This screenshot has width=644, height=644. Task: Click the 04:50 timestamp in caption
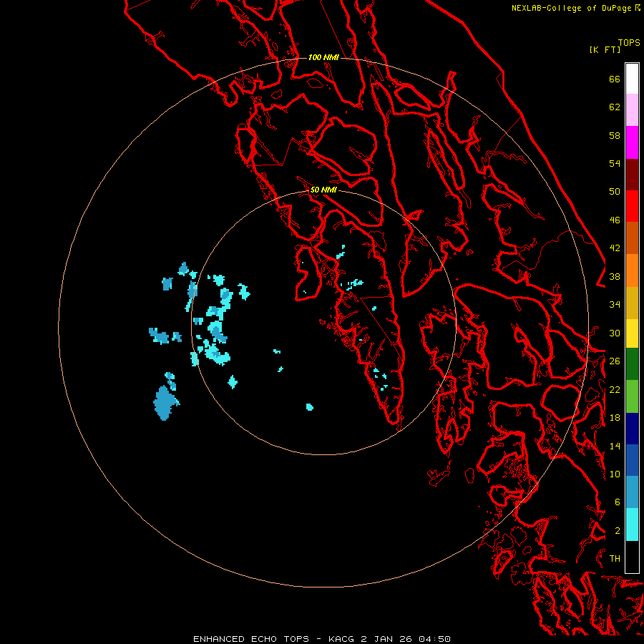434,639
